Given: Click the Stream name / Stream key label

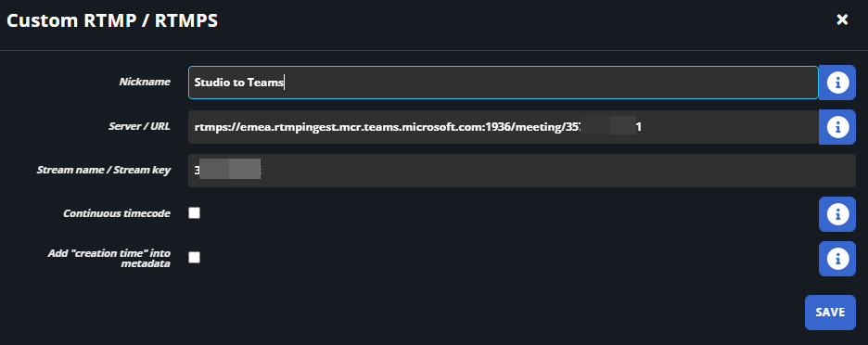Looking at the screenshot, I should click(x=104, y=170).
